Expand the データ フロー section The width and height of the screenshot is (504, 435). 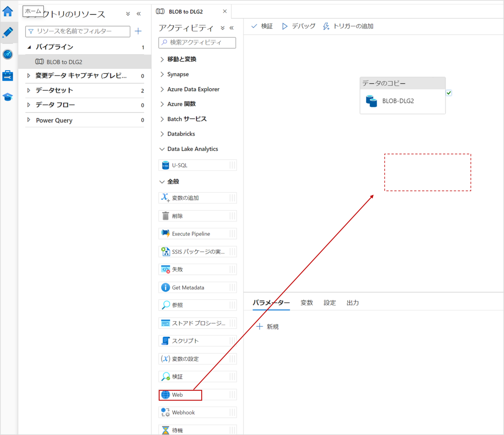(x=29, y=105)
